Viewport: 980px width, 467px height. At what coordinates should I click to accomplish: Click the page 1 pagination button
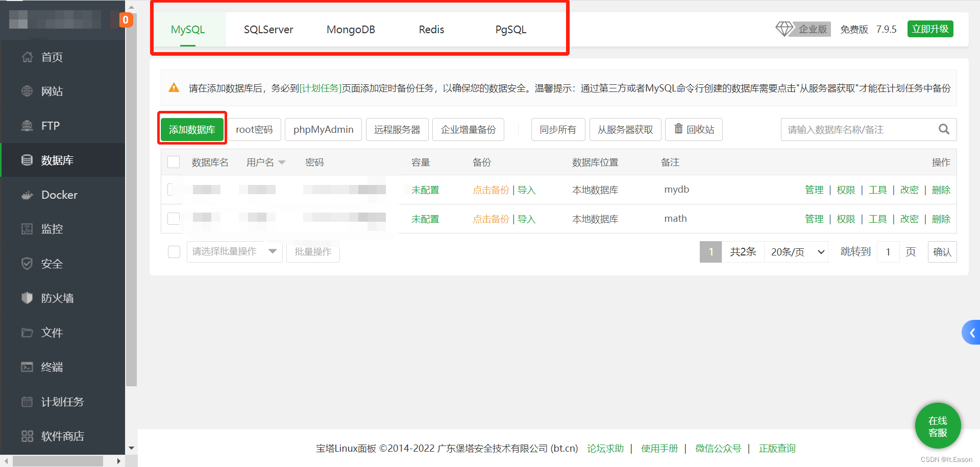[710, 252]
